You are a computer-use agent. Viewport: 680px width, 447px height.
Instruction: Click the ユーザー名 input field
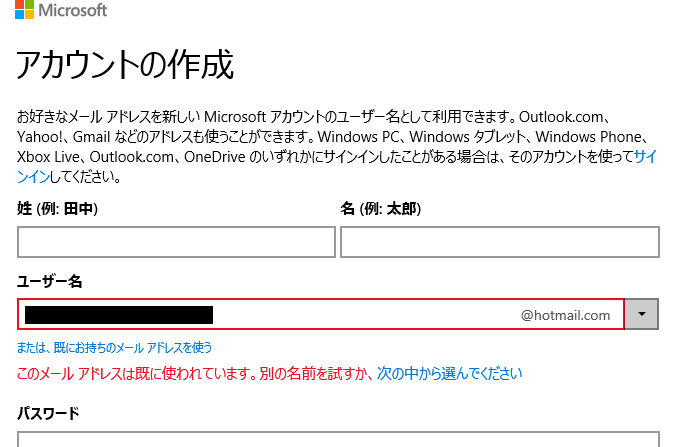[x=320, y=314]
